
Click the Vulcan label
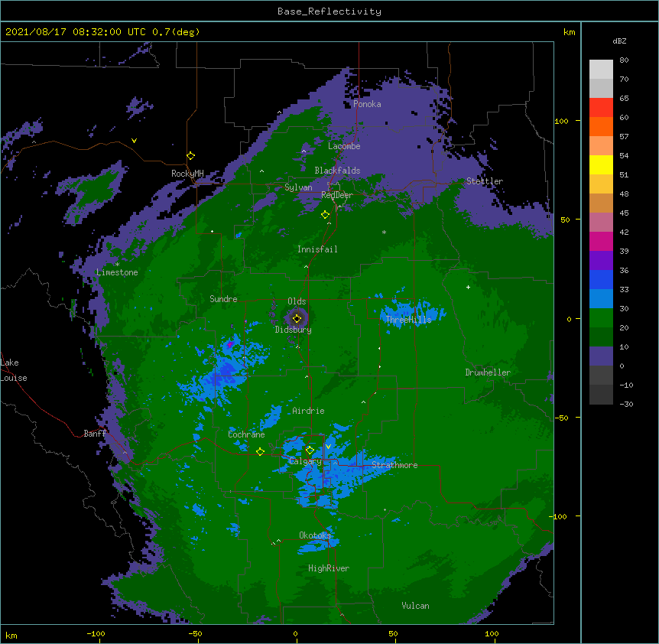click(415, 606)
